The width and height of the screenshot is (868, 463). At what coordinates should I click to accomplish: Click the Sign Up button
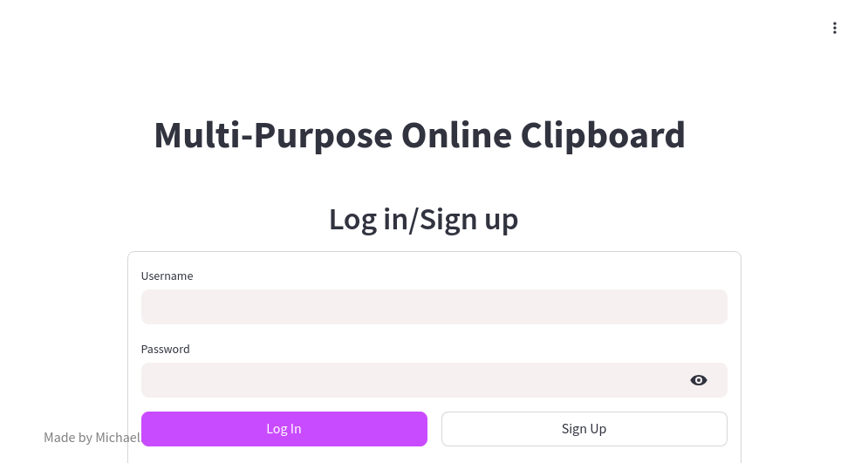point(584,428)
